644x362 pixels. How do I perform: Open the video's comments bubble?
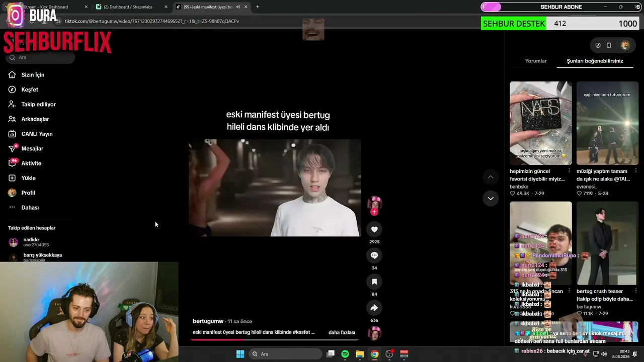[x=374, y=255]
